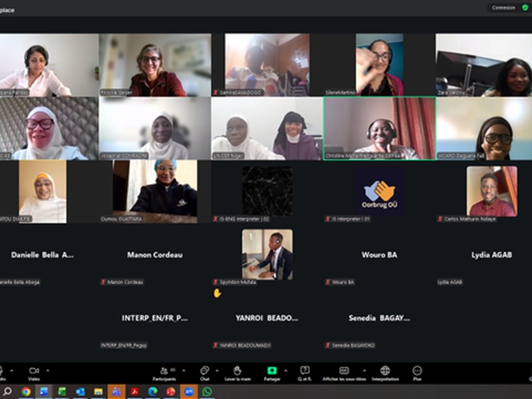The image size is (532, 399).
Task: Open Google Chrome from the taskbar
Action: (x=26, y=392)
